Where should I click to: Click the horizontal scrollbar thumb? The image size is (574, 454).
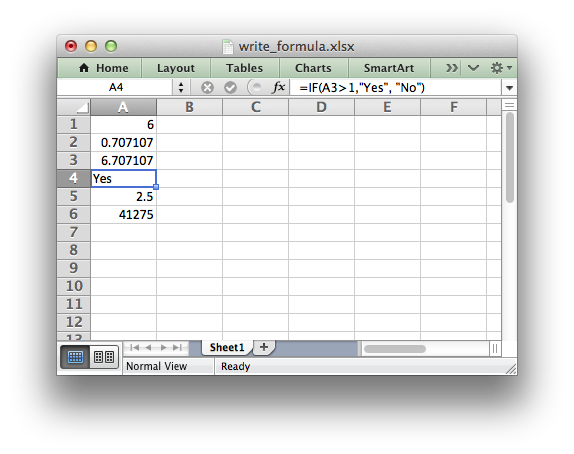pos(395,349)
